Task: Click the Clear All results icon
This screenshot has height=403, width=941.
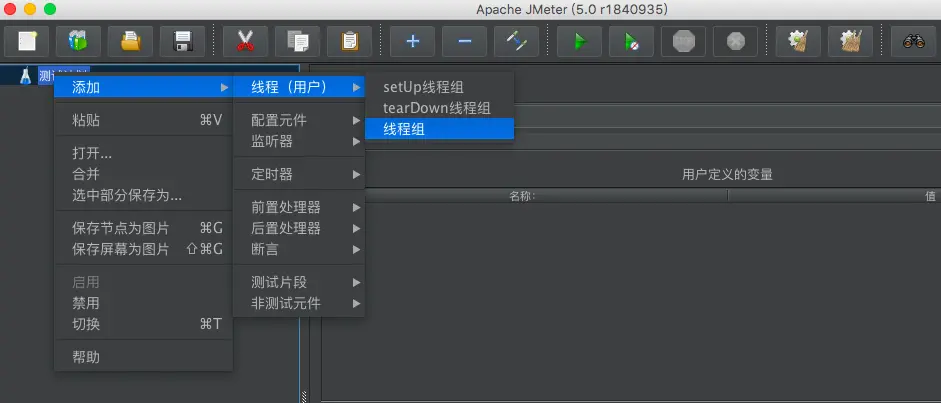Action: click(x=850, y=41)
